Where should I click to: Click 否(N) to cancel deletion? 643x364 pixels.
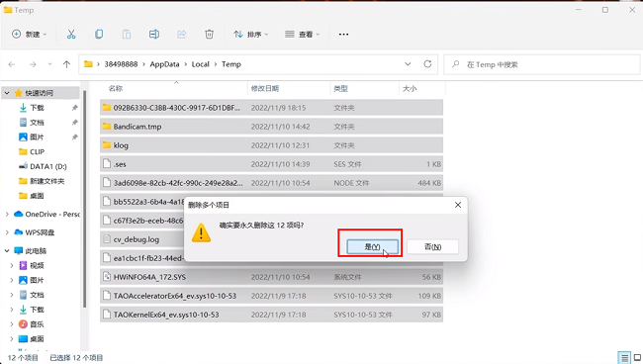coord(432,246)
